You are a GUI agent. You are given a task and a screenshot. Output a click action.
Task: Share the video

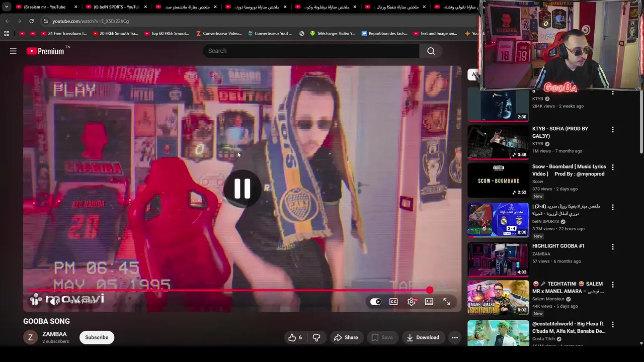click(x=346, y=337)
